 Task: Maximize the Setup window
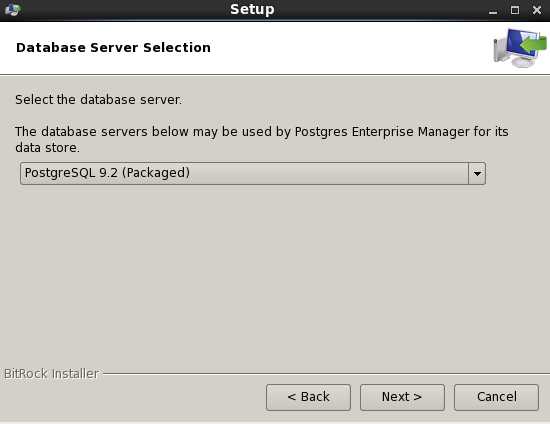[515, 10]
